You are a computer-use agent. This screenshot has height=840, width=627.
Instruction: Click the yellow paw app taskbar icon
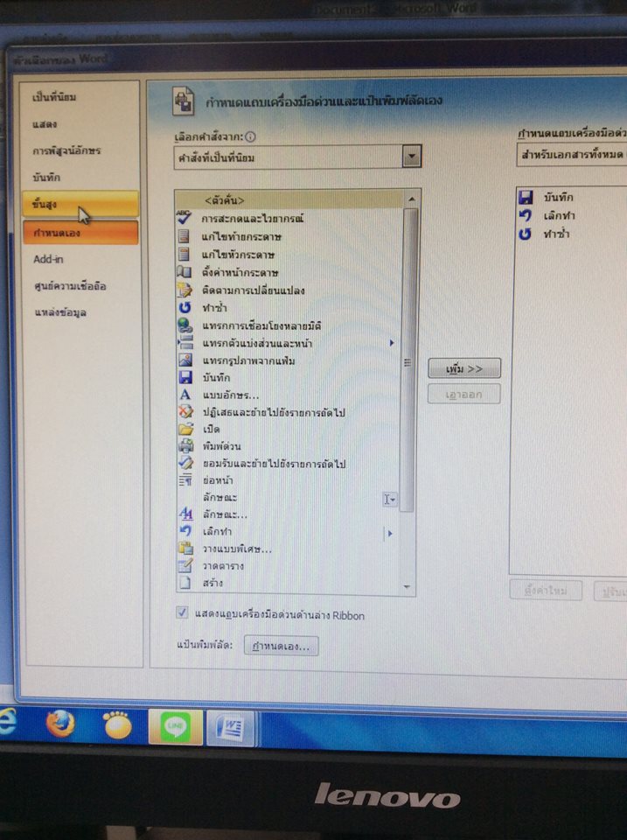click(117, 725)
